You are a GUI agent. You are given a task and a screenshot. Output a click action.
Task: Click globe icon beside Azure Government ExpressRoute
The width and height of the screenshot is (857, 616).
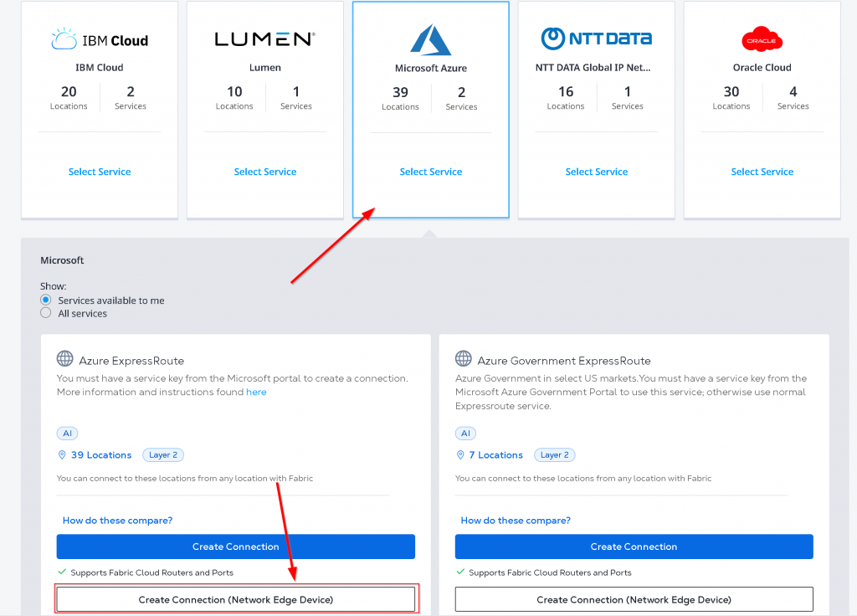(x=464, y=360)
